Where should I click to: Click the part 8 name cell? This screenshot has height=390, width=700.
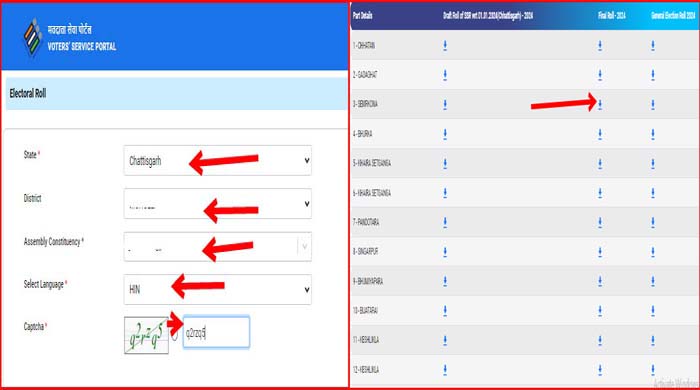click(365, 252)
